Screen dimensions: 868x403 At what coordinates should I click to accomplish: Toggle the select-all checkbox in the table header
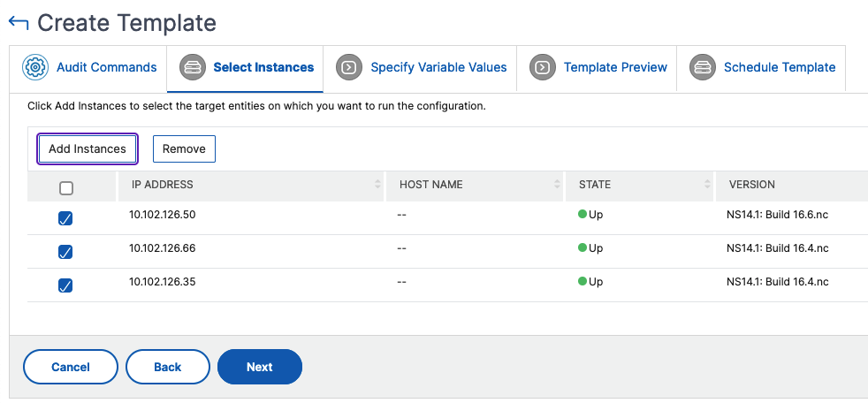pos(66,188)
